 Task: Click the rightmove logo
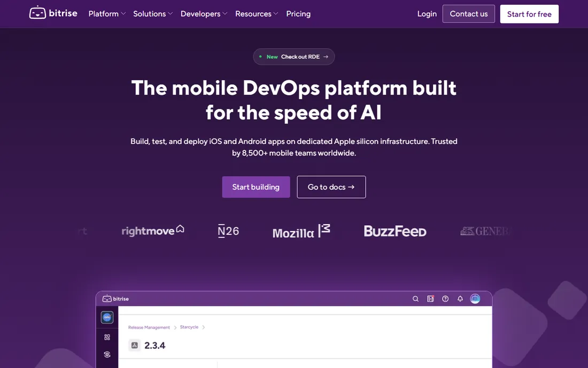pos(153,231)
